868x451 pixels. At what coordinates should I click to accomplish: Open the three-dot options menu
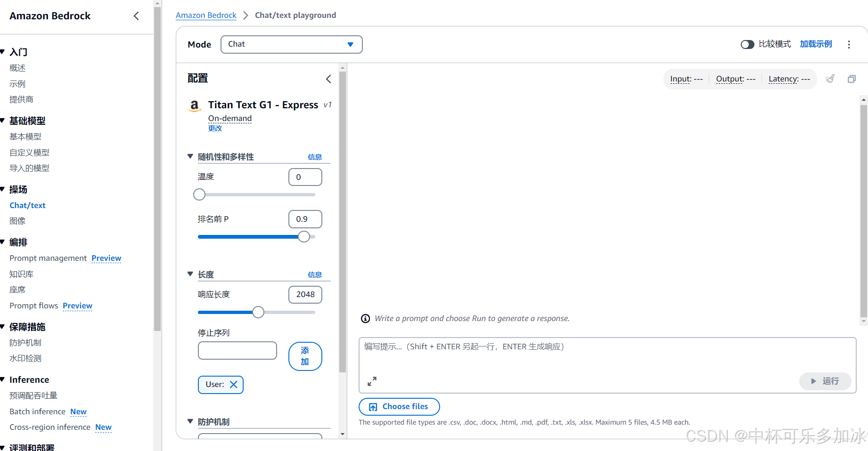[x=849, y=44]
